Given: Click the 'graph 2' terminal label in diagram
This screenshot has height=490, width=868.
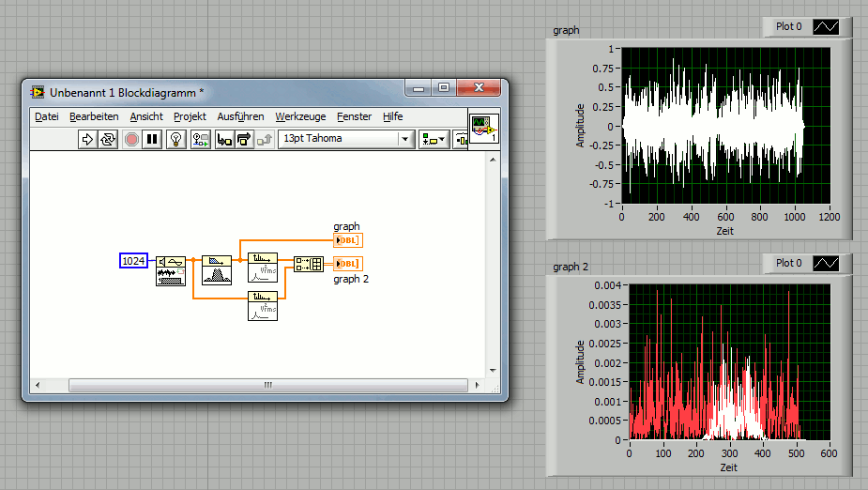Looking at the screenshot, I should tap(351, 279).
